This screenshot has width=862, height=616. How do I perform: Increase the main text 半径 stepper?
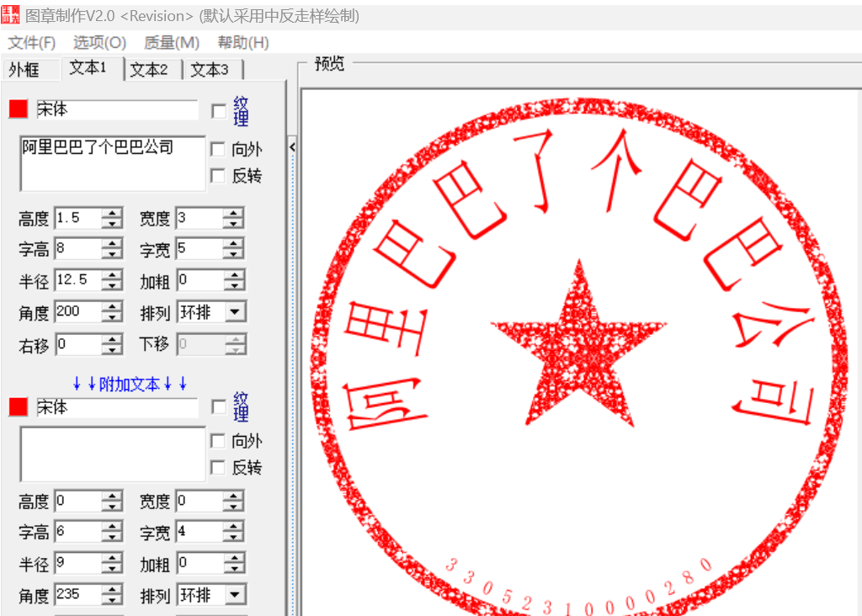(x=112, y=275)
